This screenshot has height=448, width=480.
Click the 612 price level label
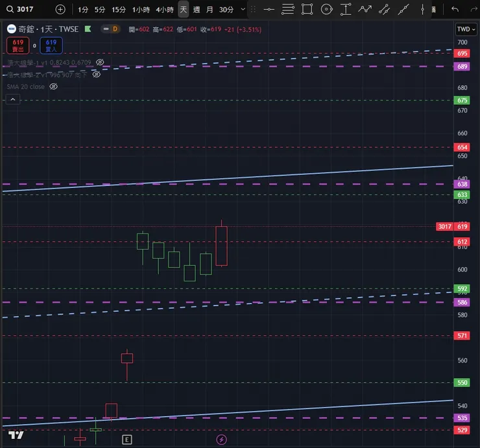tap(462, 242)
